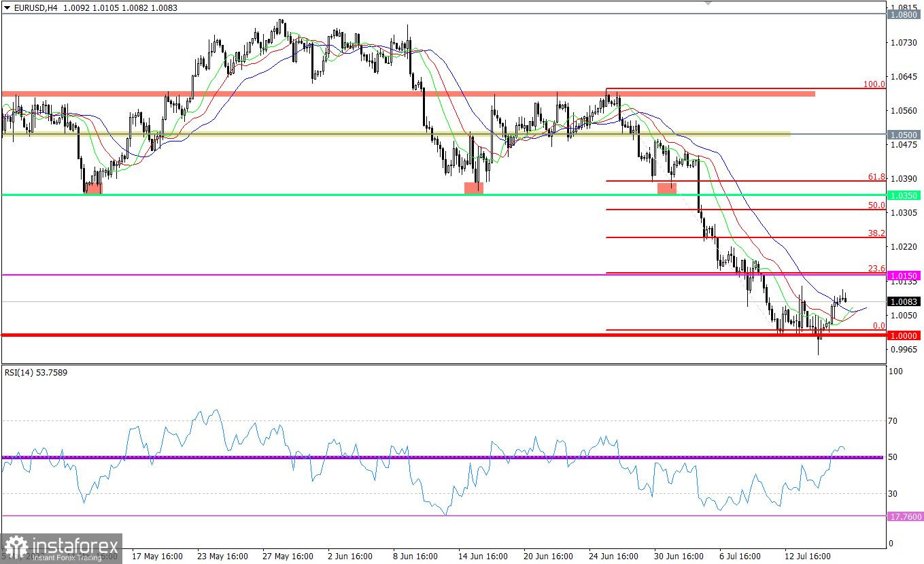Select the green 1.0350 support price tag
The width and height of the screenshot is (924, 564).
coord(904,195)
